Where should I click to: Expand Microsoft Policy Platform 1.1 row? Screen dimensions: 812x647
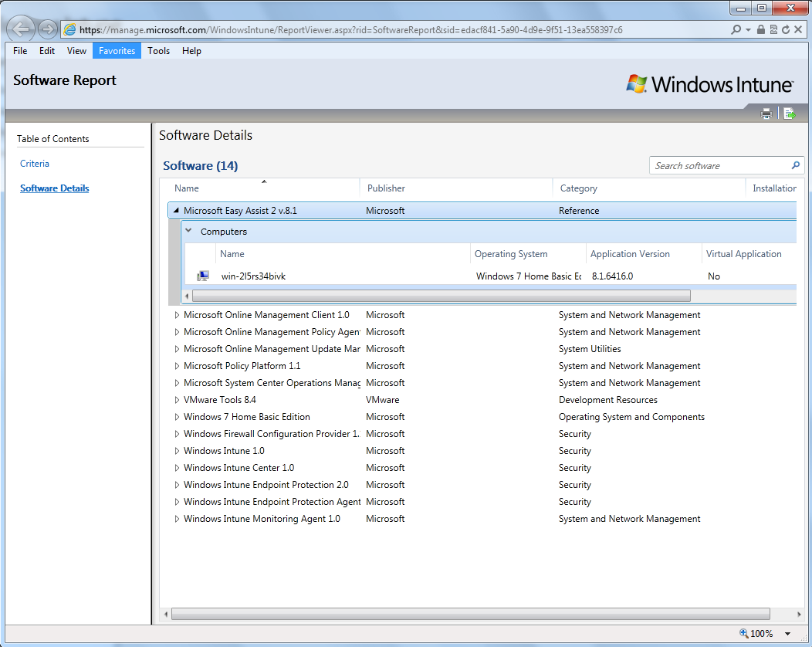(x=177, y=366)
